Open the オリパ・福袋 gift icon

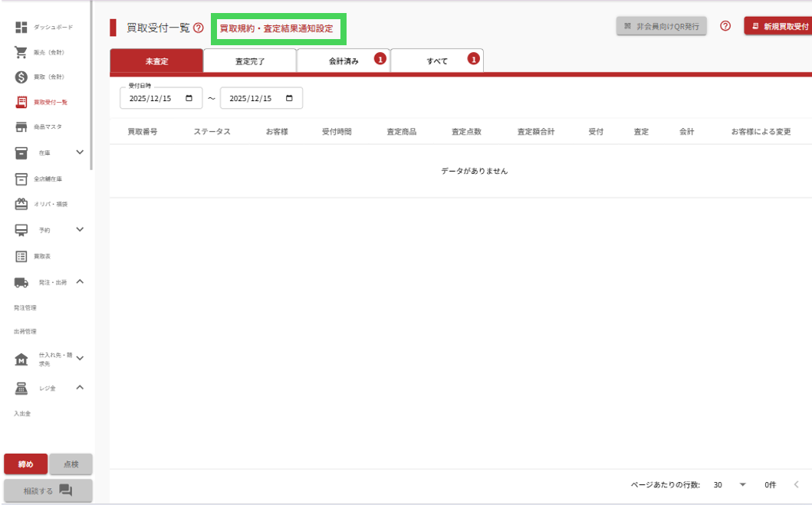pyautogui.click(x=21, y=205)
